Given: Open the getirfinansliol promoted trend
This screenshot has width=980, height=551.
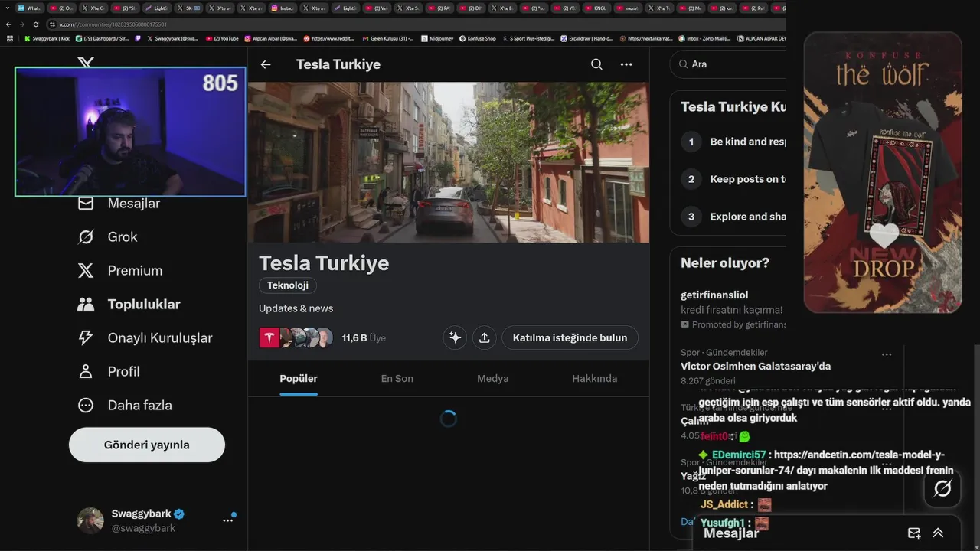Looking at the screenshot, I should [x=733, y=311].
